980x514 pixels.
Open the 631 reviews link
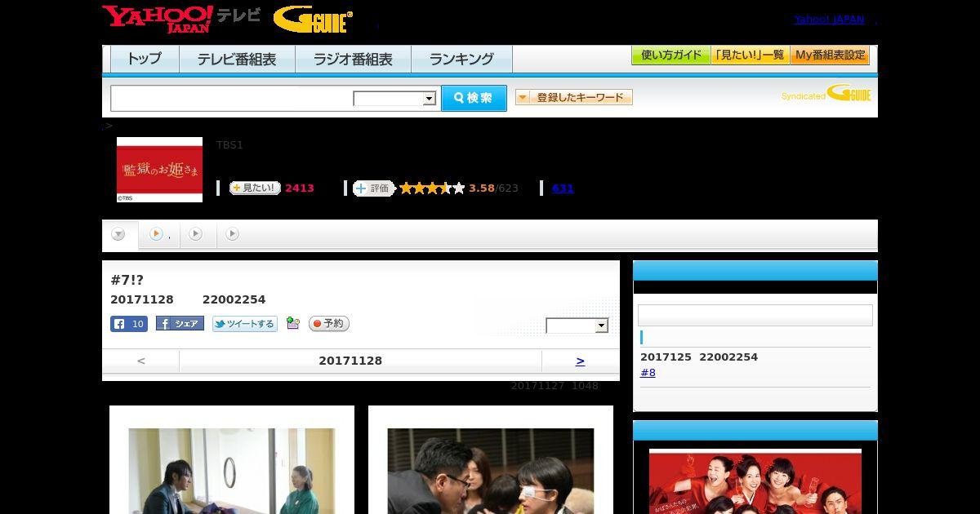[563, 188]
